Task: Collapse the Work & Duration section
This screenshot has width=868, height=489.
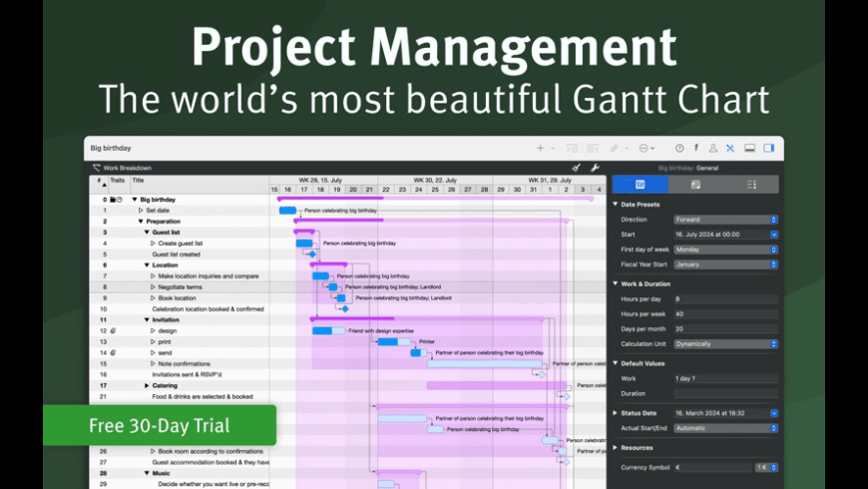Action: 615,283
